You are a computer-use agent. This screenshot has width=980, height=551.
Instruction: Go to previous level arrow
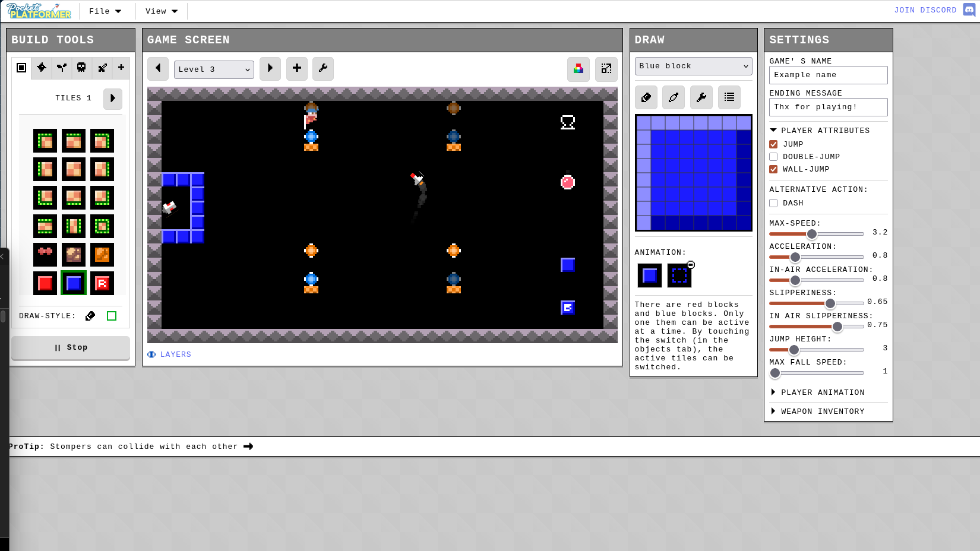[158, 69]
